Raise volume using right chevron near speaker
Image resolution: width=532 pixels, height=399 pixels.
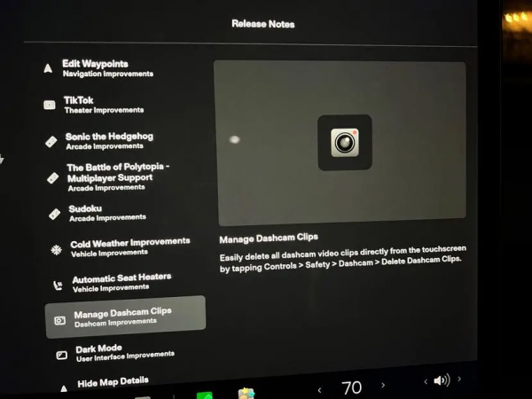[458, 379]
